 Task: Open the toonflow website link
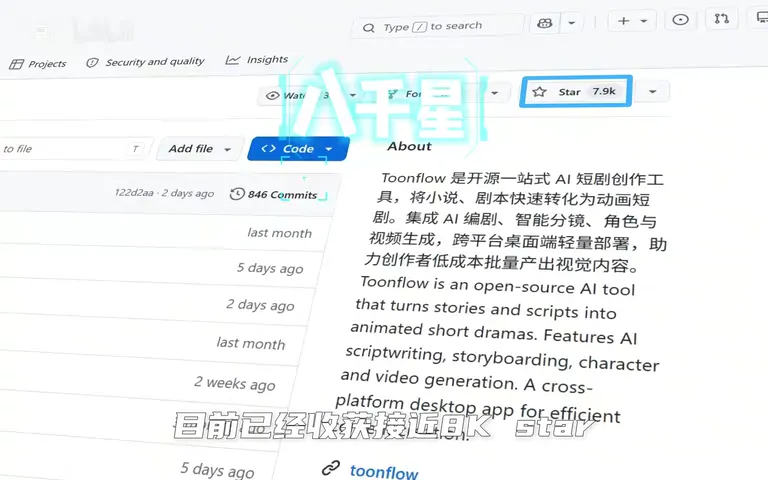pos(384,472)
